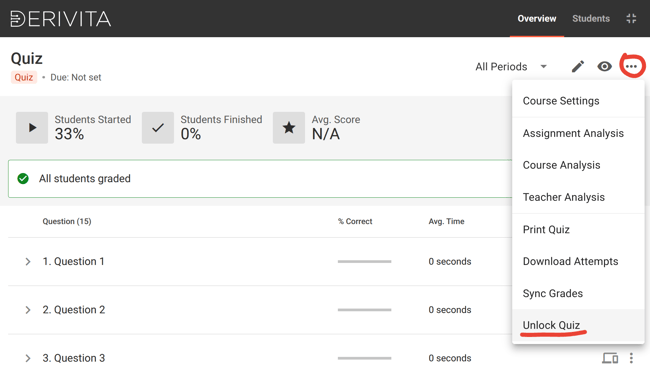Open Course Analysis from the menu
650x365 pixels.
(x=578, y=165)
